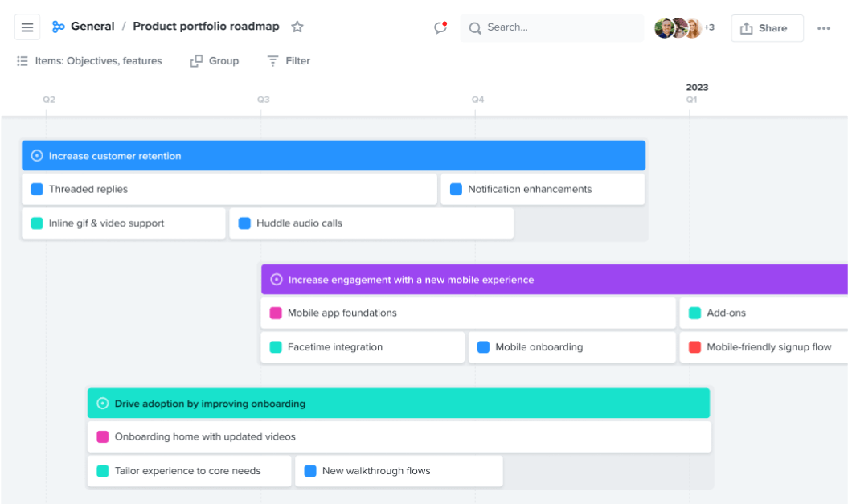The image size is (848, 504).
Task: Click the target icon on Increase customer retention
Action: 35,155
